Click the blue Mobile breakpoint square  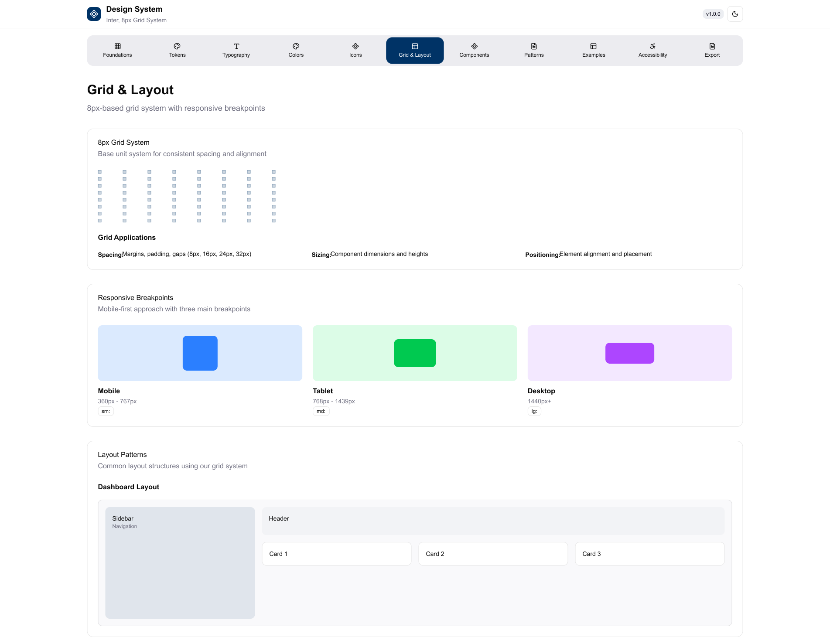click(200, 353)
